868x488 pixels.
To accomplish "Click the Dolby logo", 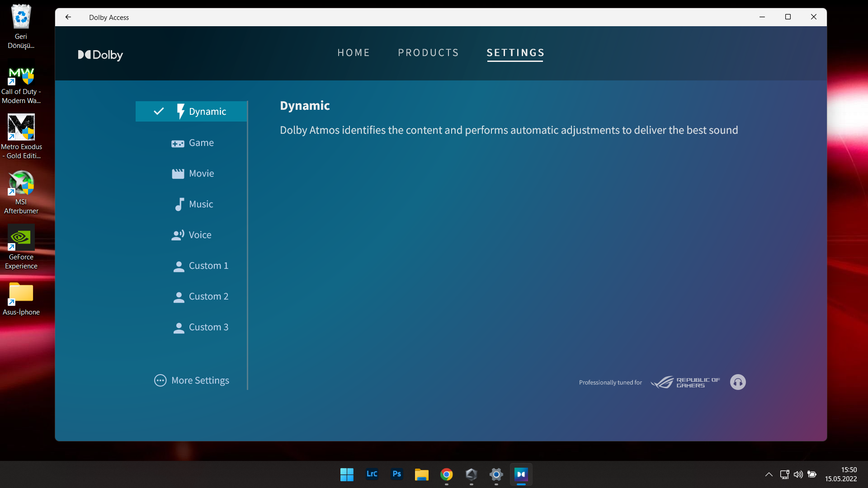I will pos(100,55).
